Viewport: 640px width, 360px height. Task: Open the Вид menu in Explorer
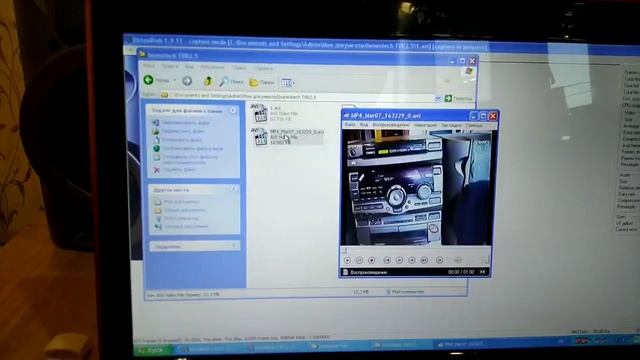[189, 67]
